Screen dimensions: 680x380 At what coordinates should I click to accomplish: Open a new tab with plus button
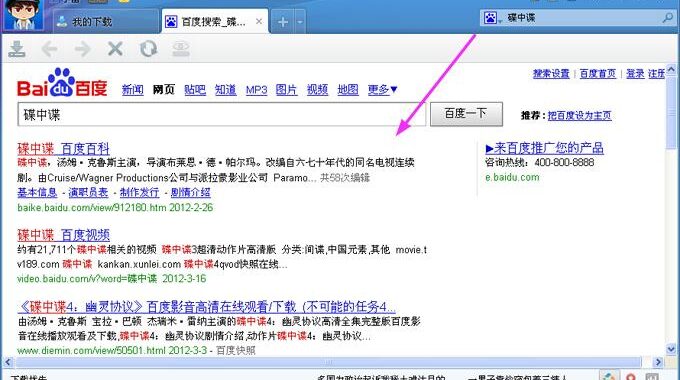(283, 22)
